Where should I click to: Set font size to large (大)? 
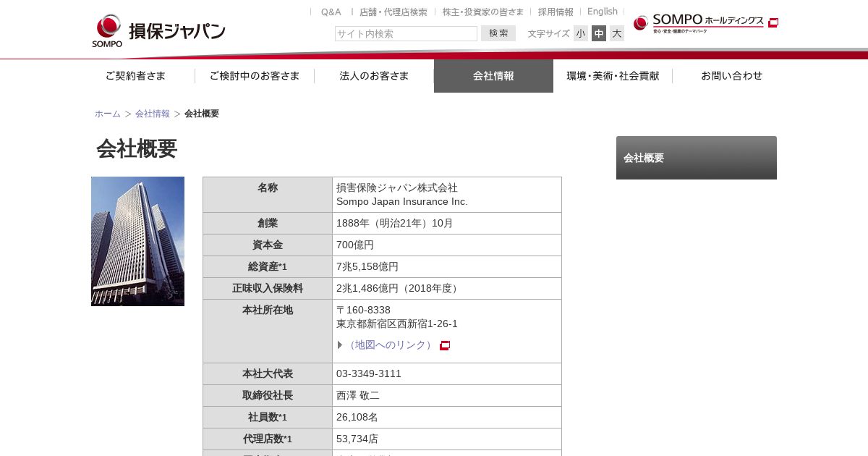point(617,33)
